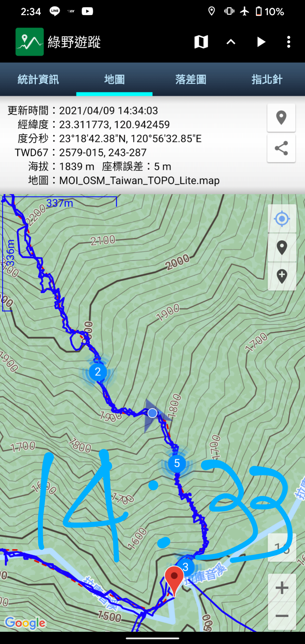Collapse info panel with the up chevron

[x=231, y=42]
